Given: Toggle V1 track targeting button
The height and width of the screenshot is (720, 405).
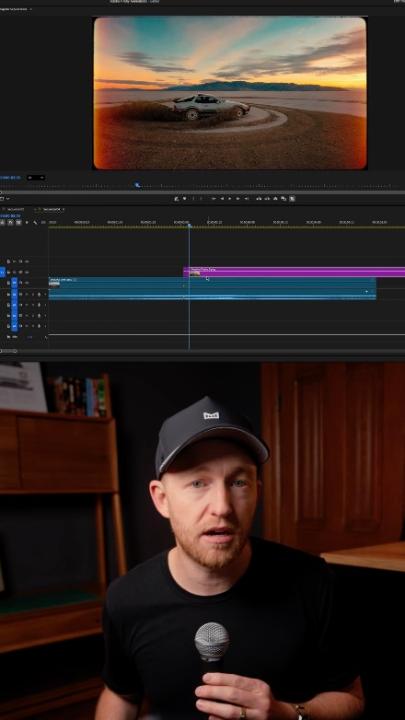Looking at the screenshot, I should pyautogui.click(x=14, y=283).
